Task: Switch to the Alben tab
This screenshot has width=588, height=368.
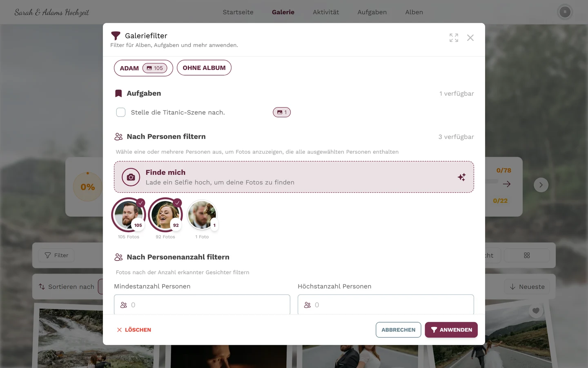Action: [414, 12]
